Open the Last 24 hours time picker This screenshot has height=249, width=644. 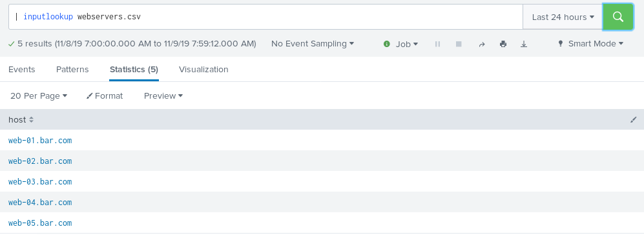563,17
